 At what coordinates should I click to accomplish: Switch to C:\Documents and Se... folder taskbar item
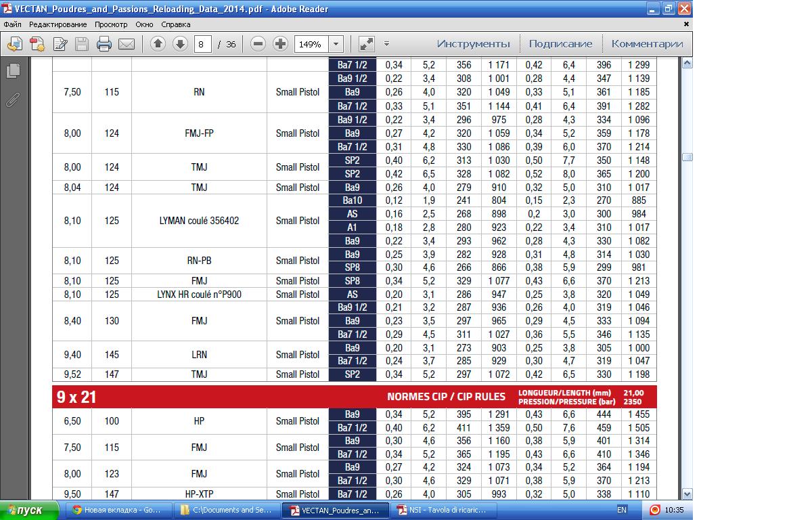[x=227, y=510]
